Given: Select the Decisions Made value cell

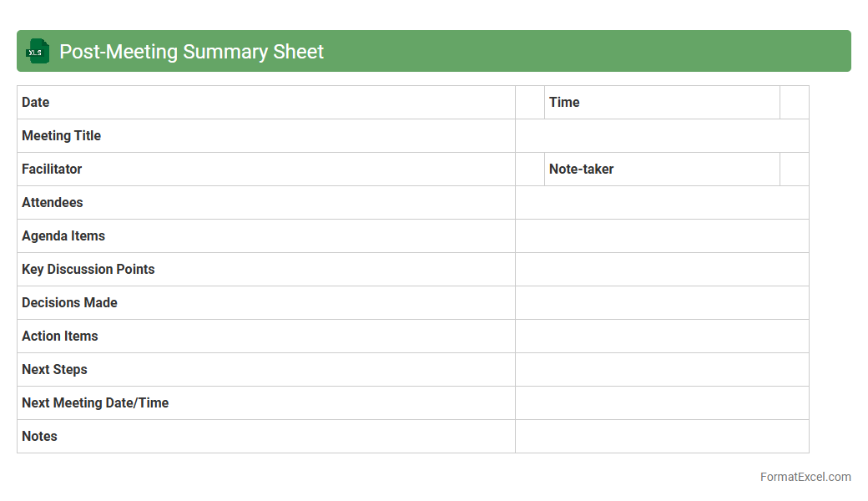Looking at the screenshot, I should pos(662,303).
